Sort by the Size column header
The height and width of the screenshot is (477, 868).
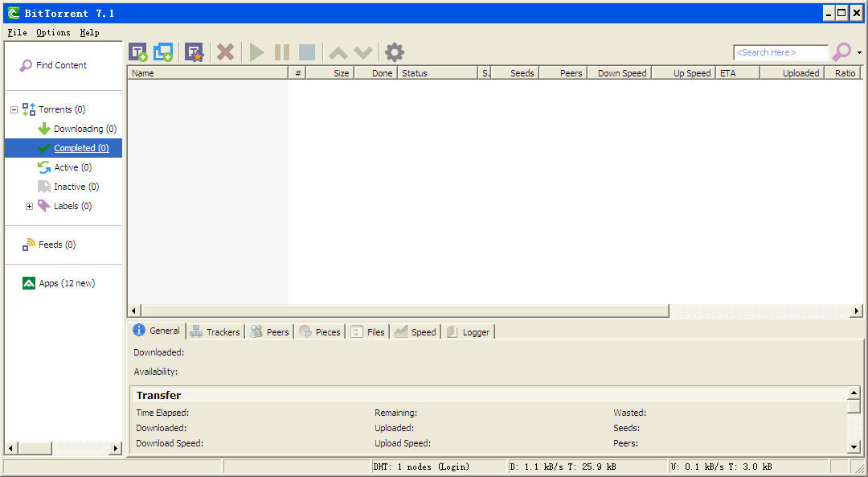pos(330,73)
